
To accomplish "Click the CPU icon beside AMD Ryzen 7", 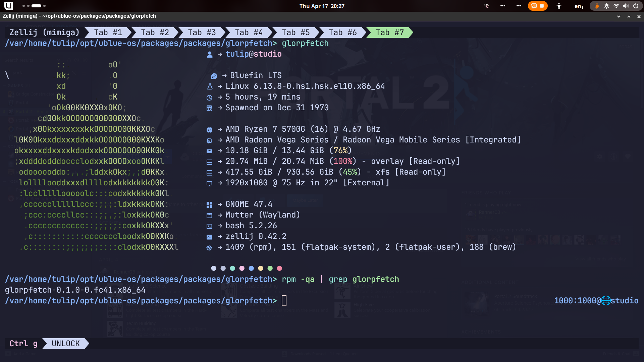I will point(209,130).
